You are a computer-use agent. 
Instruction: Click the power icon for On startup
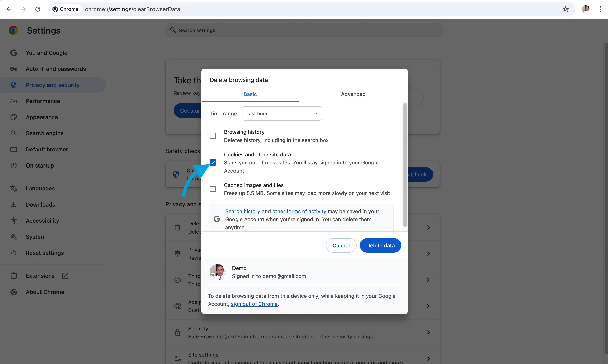pyautogui.click(x=14, y=165)
